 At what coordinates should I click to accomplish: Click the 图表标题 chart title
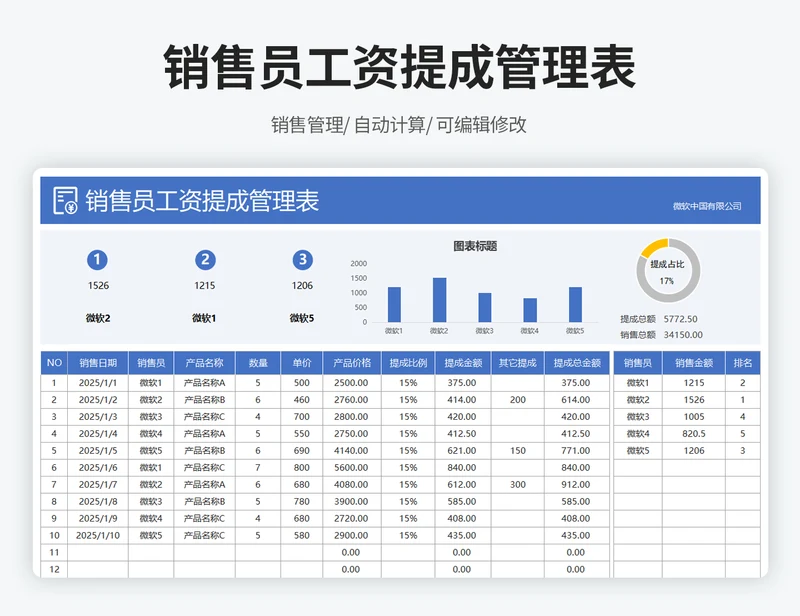[475, 246]
